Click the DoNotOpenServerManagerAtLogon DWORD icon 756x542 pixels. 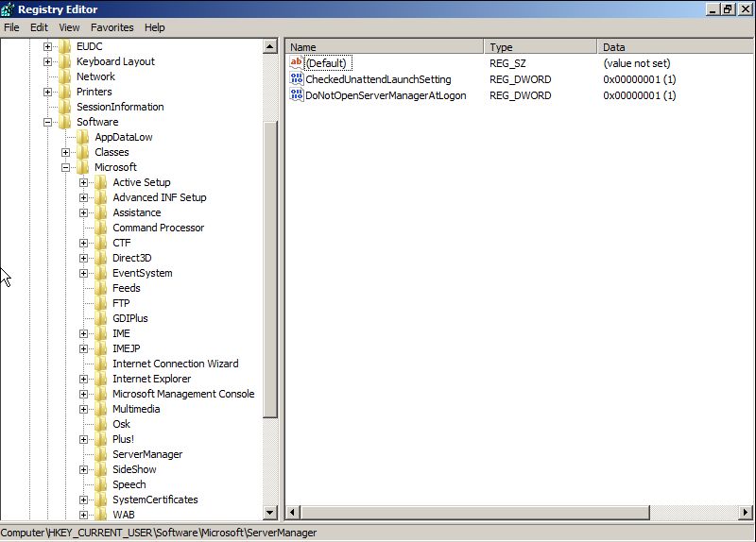[296, 95]
